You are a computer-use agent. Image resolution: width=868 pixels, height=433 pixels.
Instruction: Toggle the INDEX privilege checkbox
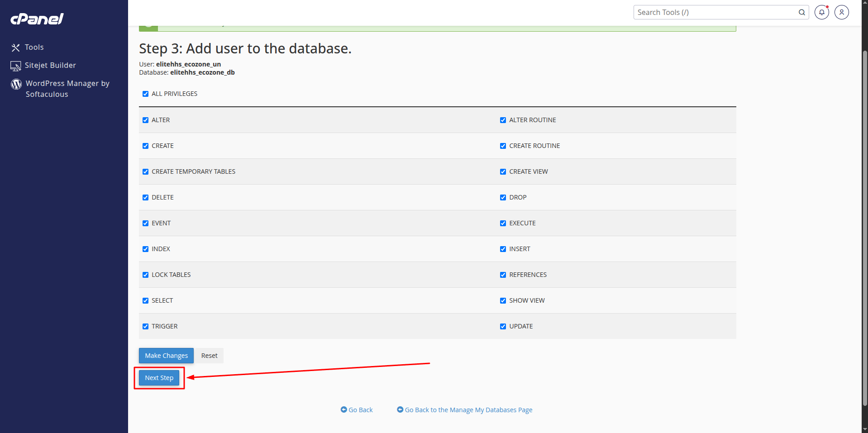click(x=145, y=249)
